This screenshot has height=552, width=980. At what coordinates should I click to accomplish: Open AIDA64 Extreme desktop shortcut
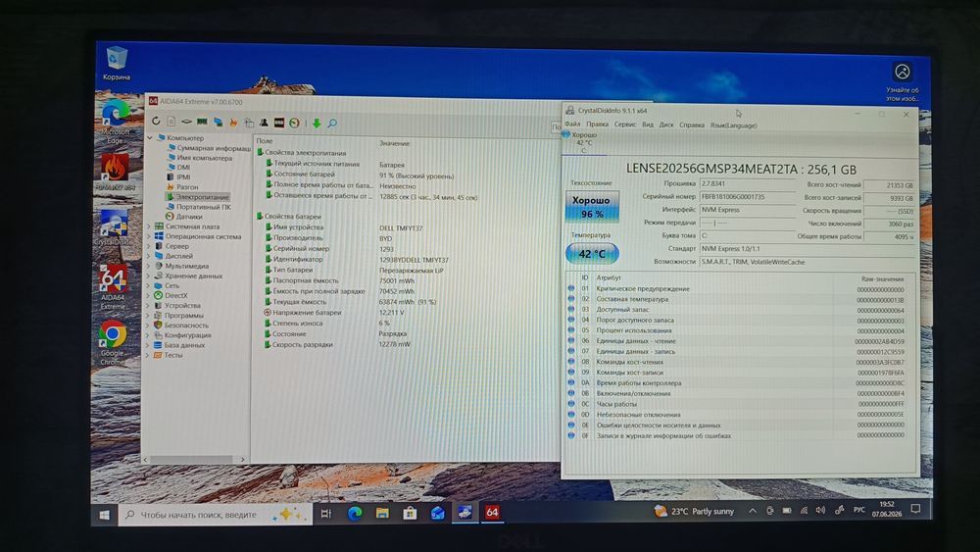113,287
